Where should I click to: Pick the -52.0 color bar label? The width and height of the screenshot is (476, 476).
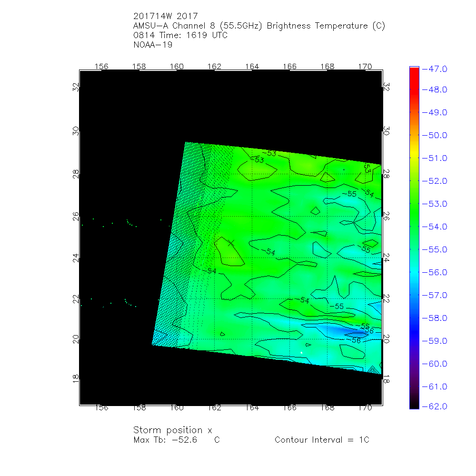click(435, 181)
